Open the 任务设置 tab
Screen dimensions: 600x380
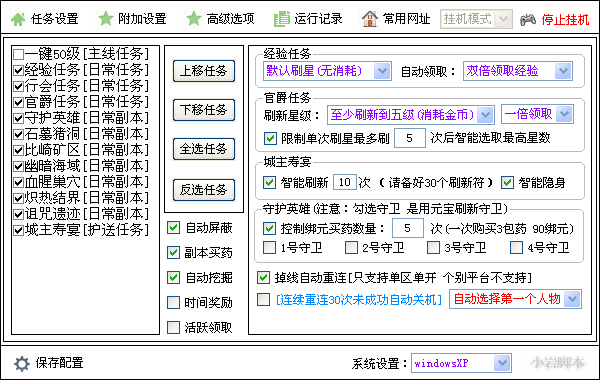pos(54,19)
